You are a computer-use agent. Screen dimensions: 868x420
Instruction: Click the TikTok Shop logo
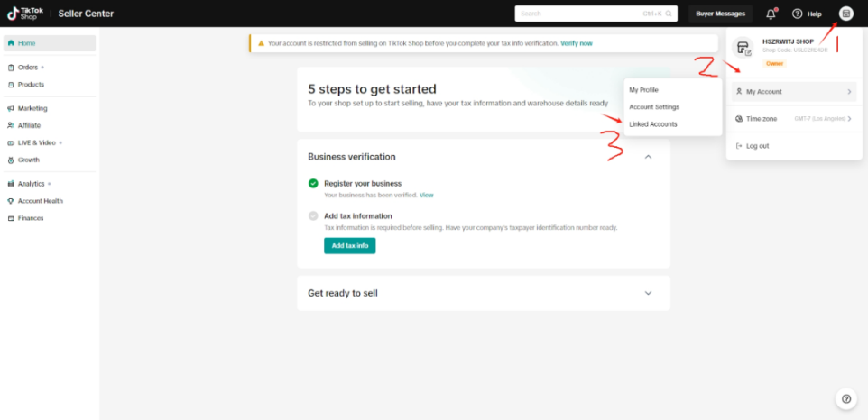25,14
